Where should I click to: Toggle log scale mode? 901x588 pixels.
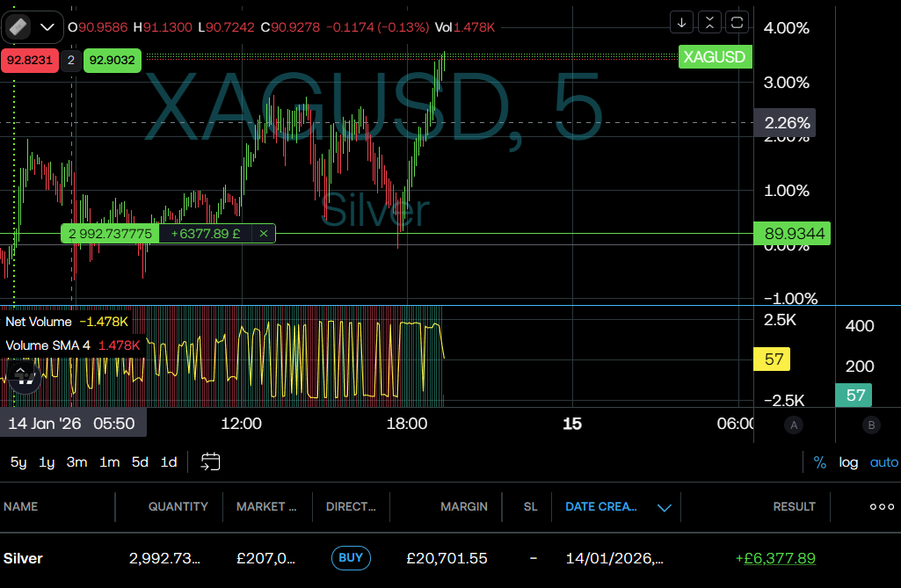tap(848, 462)
